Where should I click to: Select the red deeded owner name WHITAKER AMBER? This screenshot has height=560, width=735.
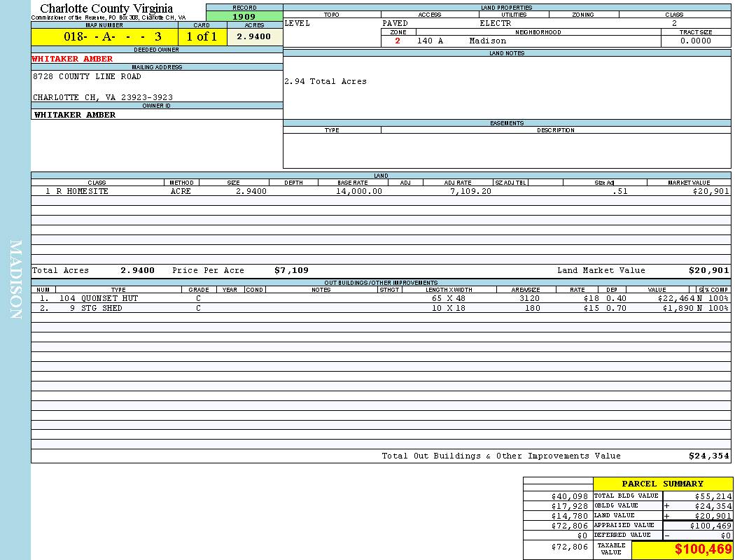click(x=73, y=59)
